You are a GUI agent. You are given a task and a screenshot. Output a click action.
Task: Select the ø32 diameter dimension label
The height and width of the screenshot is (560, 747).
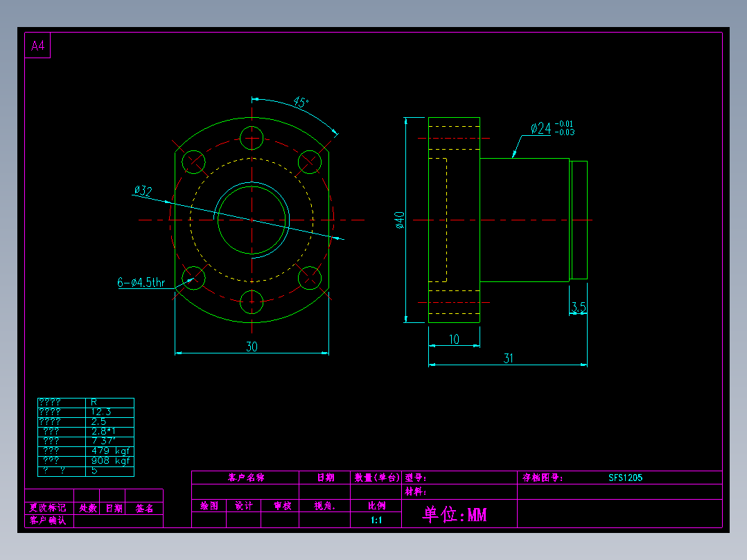click(x=143, y=191)
